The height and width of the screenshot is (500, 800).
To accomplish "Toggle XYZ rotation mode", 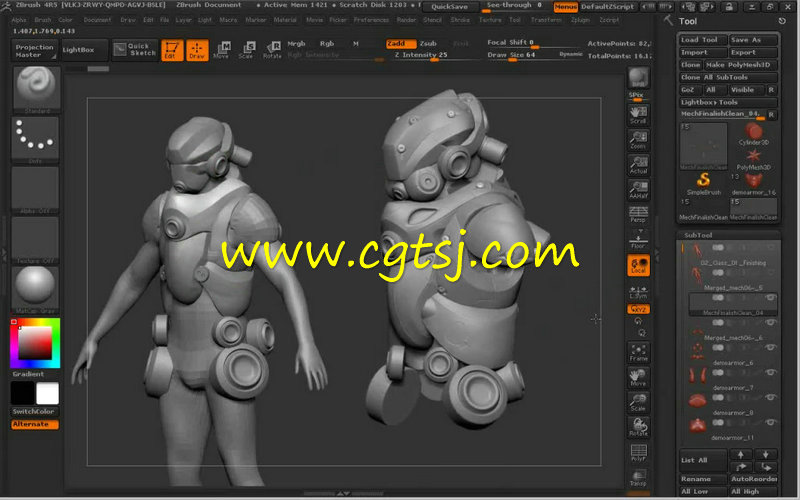I will click(638, 309).
